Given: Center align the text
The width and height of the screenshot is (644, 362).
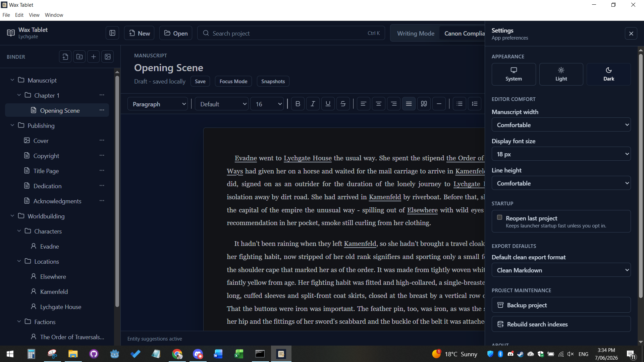Looking at the screenshot, I should [378, 104].
